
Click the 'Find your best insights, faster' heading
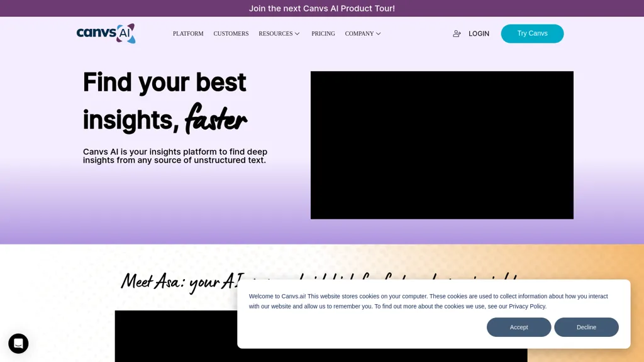coord(165,102)
